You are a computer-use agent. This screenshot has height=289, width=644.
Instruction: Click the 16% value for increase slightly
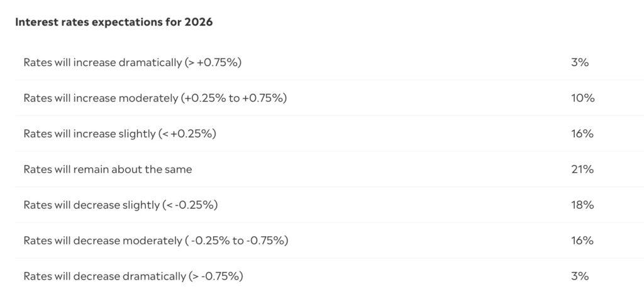(582, 134)
